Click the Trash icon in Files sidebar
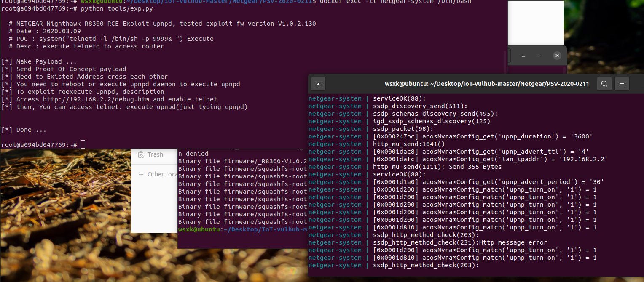The width and height of the screenshot is (644, 282). [141, 155]
